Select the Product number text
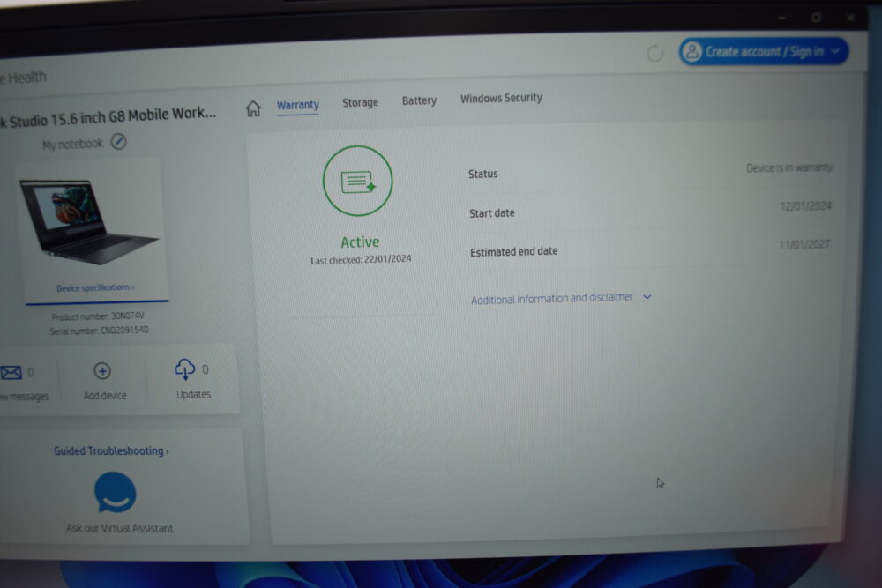882x588 pixels. (98, 316)
